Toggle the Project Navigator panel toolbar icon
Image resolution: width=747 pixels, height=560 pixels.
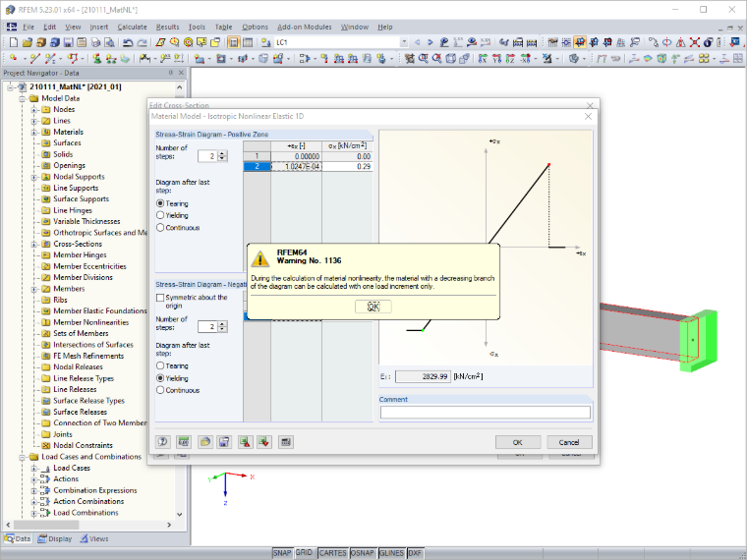(234, 42)
